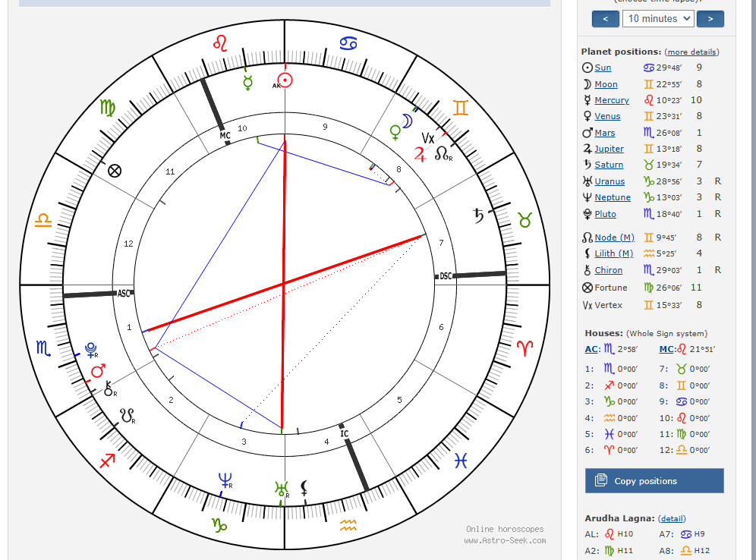Click the blue Neptune glyph on chart

[225, 480]
